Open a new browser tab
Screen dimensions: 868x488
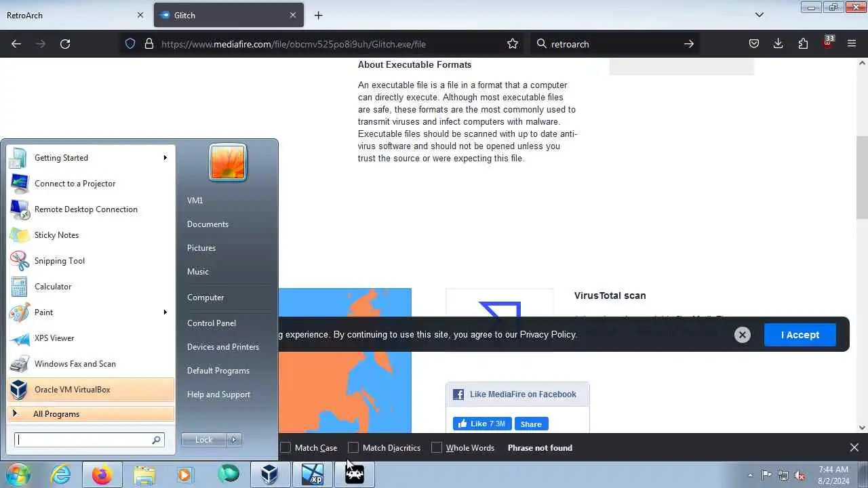point(318,15)
